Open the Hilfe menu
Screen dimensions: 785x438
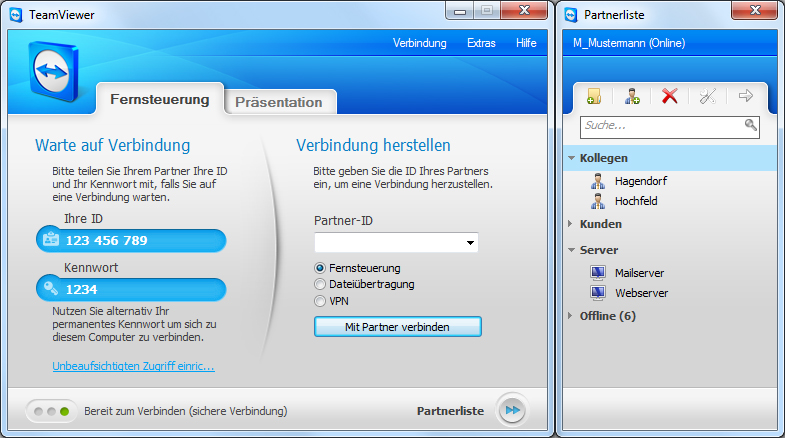pyautogui.click(x=526, y=43)
